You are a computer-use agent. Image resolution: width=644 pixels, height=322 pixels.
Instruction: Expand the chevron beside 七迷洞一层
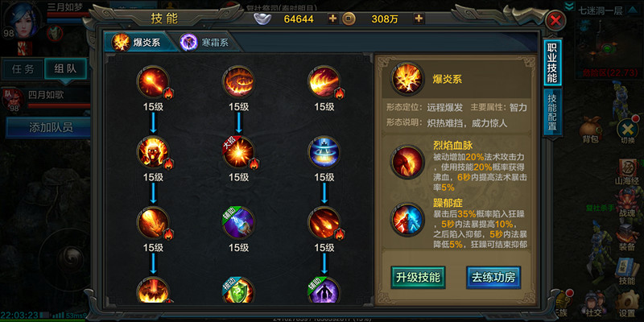(569, 6)
